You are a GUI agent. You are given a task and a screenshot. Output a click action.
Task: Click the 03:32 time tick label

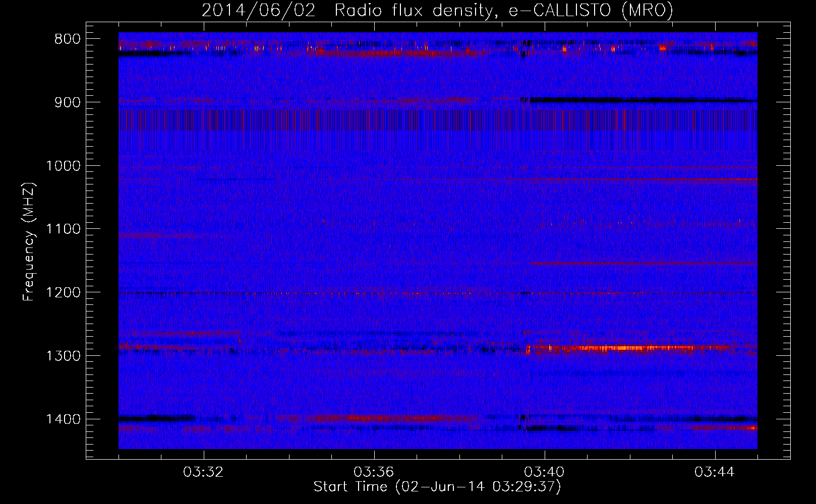(x=203, y=472)
